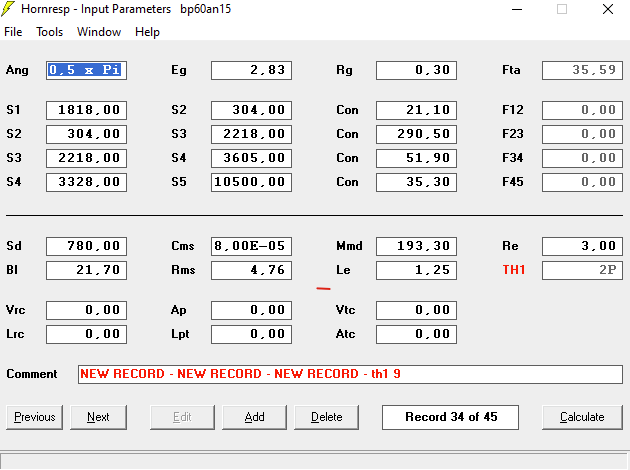Click the Re field 3,00
This screenshot has width=630, height=470.
[582, 246]
